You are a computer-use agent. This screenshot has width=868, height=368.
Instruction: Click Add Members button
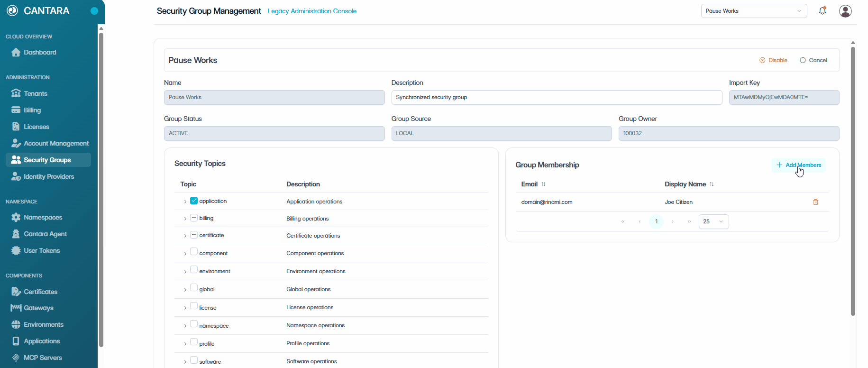799,165
